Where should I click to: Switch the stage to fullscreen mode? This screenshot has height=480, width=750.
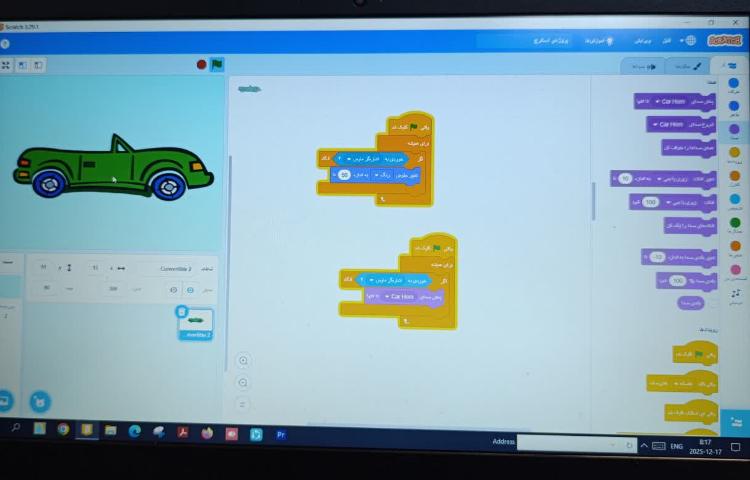pyautogui.click(x=5, y=65)
